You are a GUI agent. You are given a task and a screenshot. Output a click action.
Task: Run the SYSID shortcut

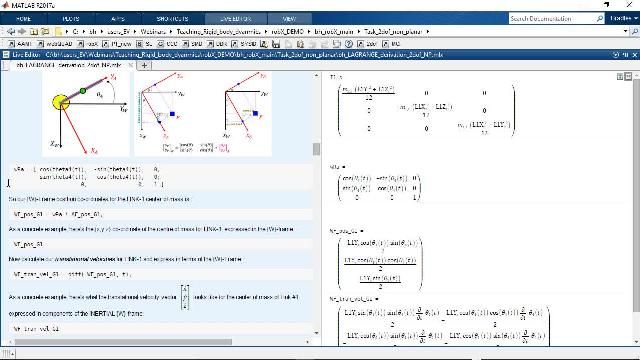click(x=244, y=44)
